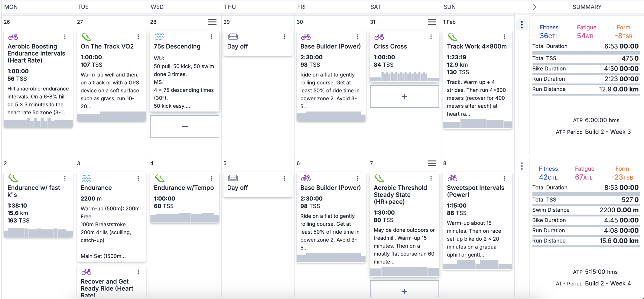Image resolution: width=644 pixels, height=299 pixels.
Task: Expand the summary panel chevron arrow
Action: [535, 7]
